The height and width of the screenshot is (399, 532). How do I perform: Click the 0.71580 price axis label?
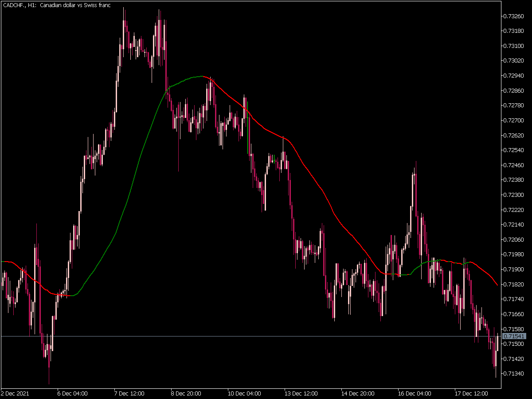(x=513, y=329)
